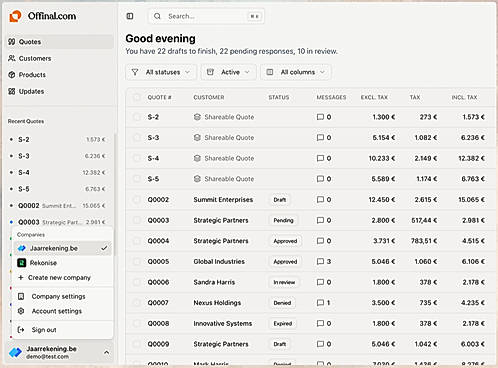Click the Draft status badge on Q0002
Screen dimensions: 498x368
(279, 200)
